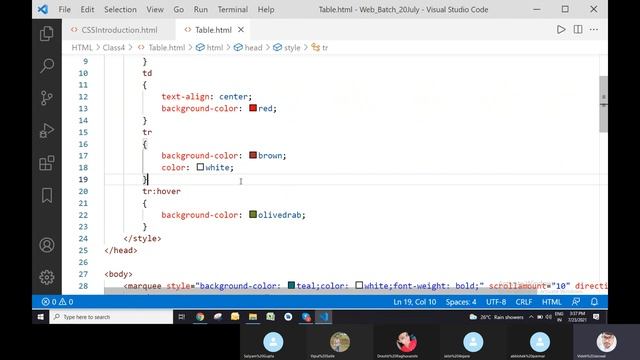
Task: Open the View menu
Action: (155, 9)
